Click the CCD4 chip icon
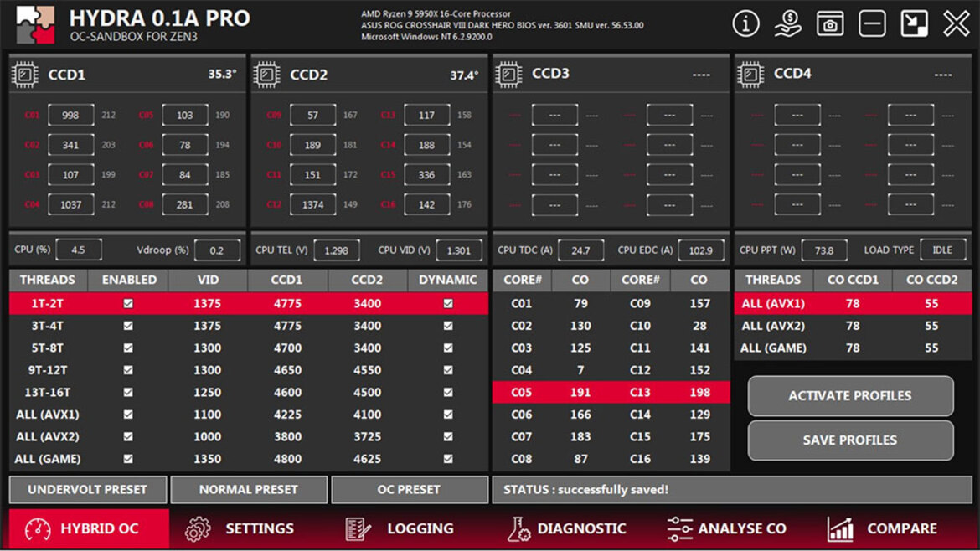The height and width of the screenshot is (551, 980). (x=750, y=74)
